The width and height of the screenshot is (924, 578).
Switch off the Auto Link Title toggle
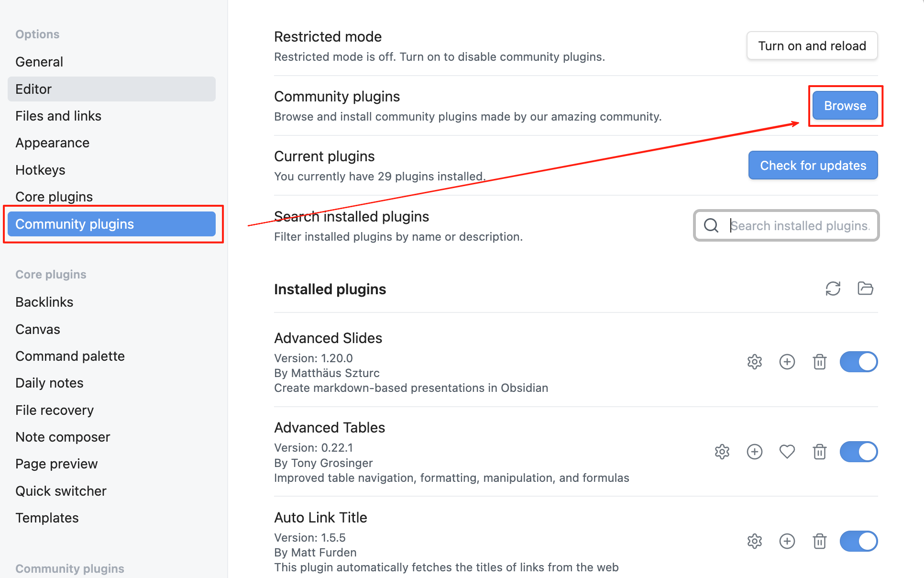(x=858, y=541)
